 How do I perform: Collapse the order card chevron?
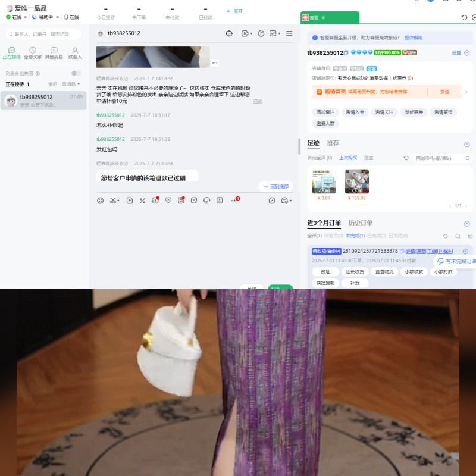[x=465, y=251]
